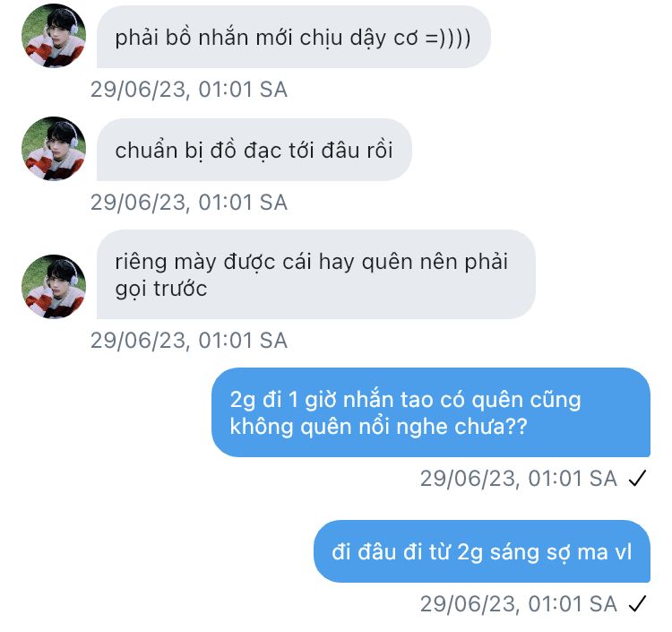
Task: Click the words 'gọi trước' in third message
Action: point(161,289)
